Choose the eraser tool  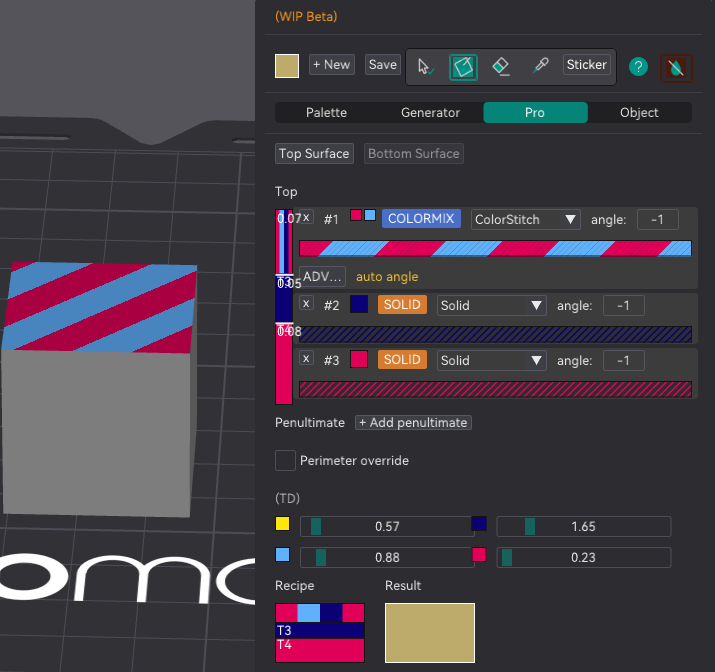point(501,67)
